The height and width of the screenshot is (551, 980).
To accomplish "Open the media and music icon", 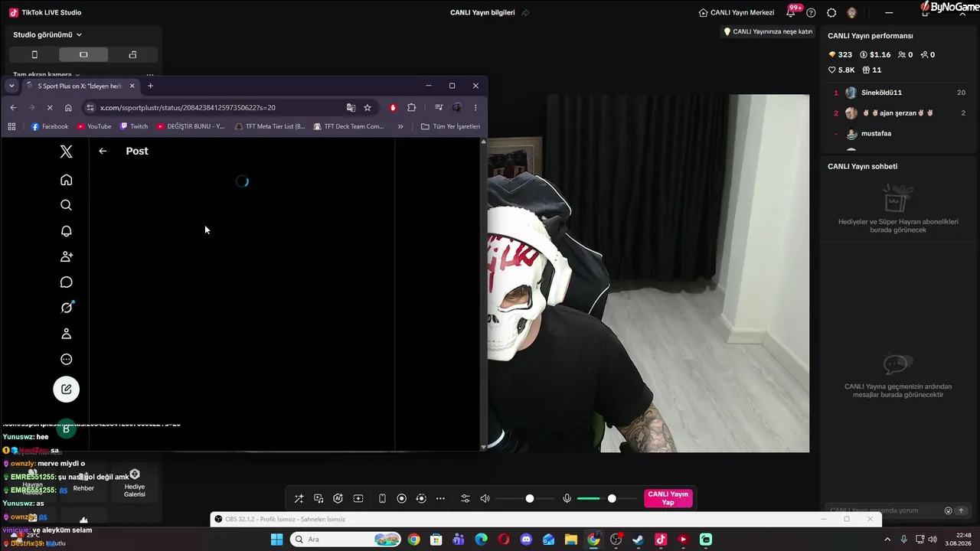I will (318, 499).
